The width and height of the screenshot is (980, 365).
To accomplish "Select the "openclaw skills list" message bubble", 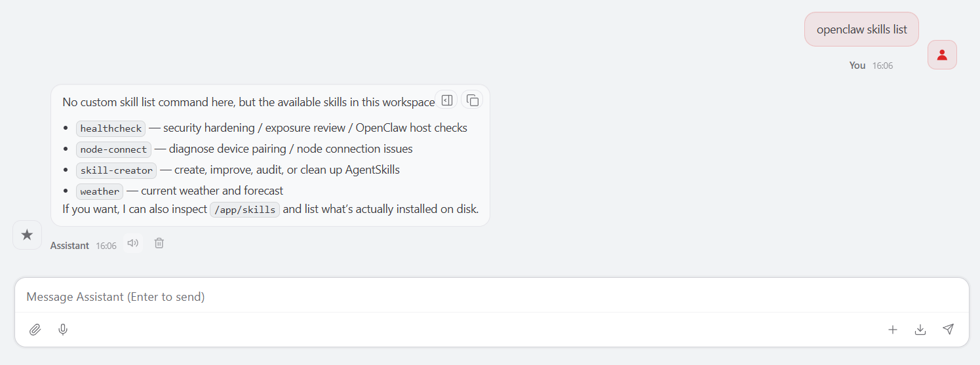I will pos(861,29).
